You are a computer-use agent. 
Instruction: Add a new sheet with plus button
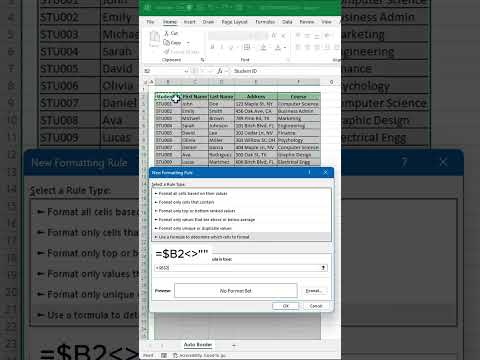pyautogui.click(x=234, y=345)
